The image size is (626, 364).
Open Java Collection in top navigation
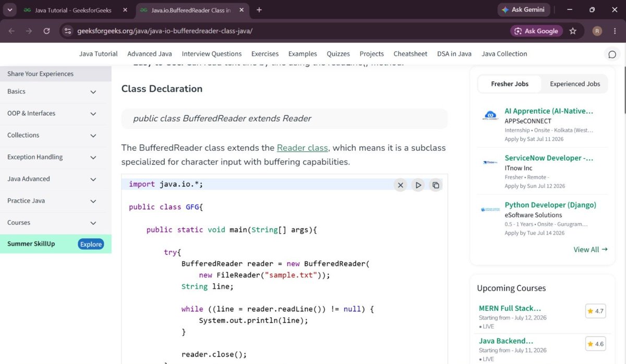tap(504, 54)
